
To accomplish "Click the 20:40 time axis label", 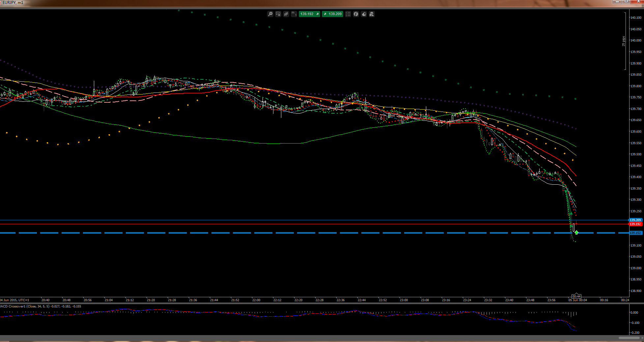I will click(45, 300).
